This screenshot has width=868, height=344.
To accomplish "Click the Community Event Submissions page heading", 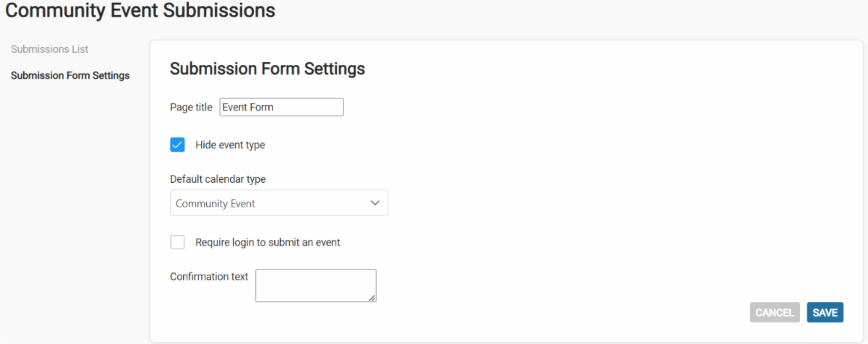I will 140,11.
